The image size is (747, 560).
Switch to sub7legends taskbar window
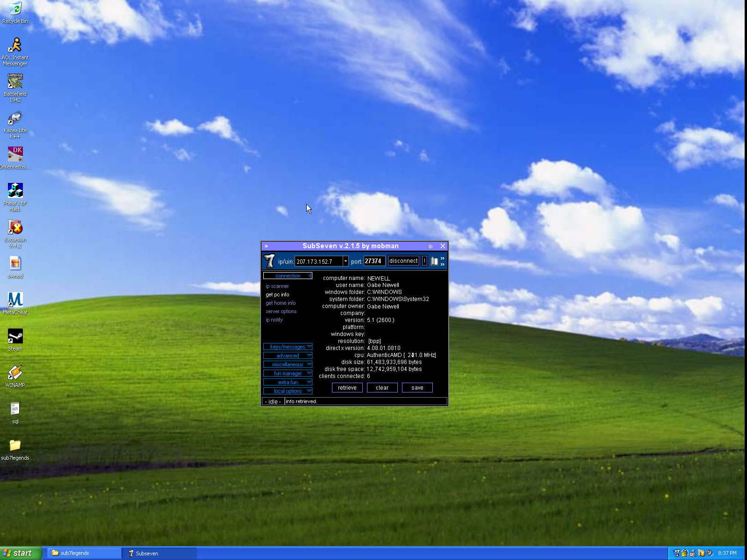pyautogui.click(x=85, y=553)
